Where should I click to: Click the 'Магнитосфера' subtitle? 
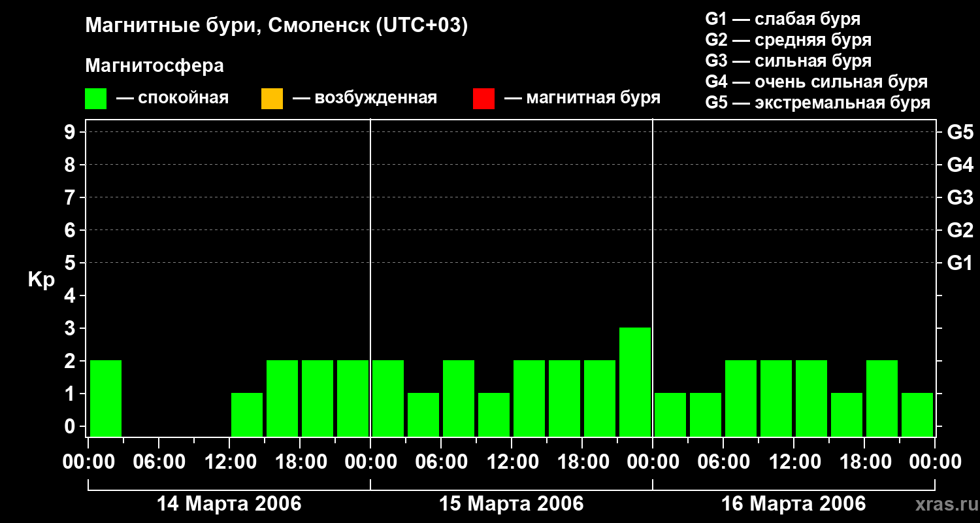click(155, 66)
